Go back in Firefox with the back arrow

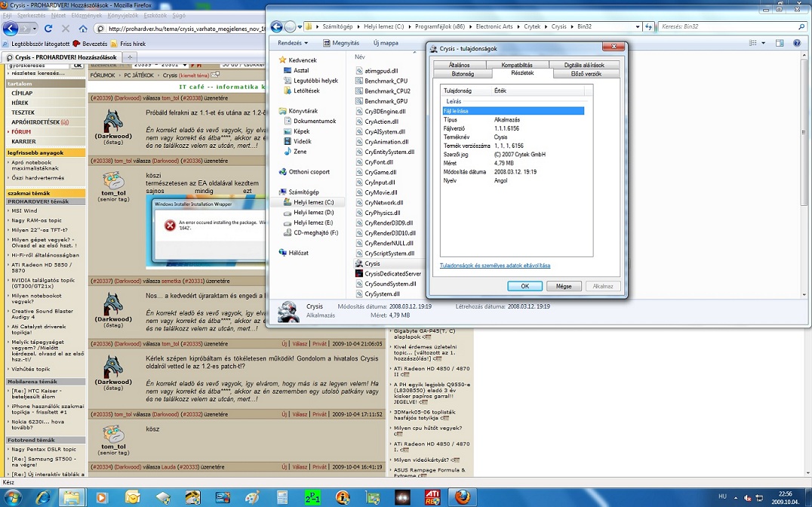[11, 29]
